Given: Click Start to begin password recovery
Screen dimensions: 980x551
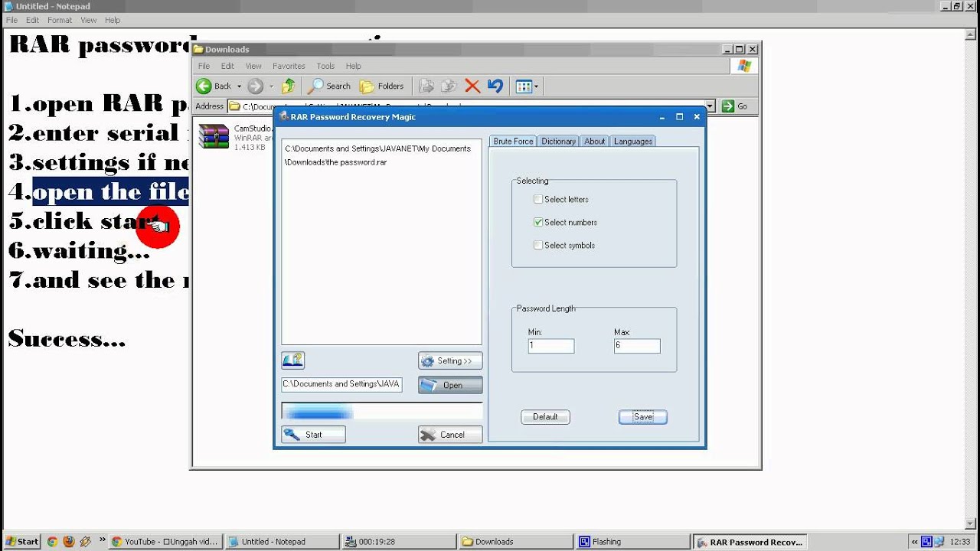Looking at the screenshot, I should (313, 435).
